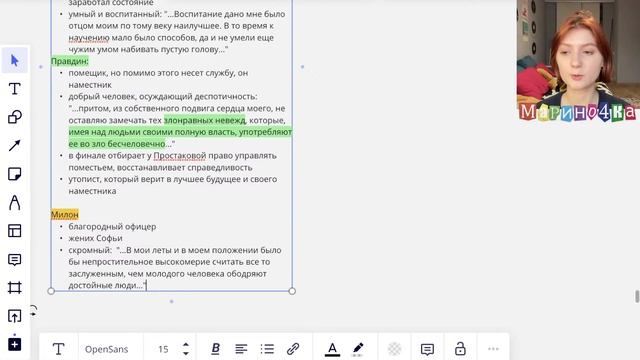Screen dimensions: 640x360
Task: Click the word 'наместник' under Правдин
Action: [90, 85]
